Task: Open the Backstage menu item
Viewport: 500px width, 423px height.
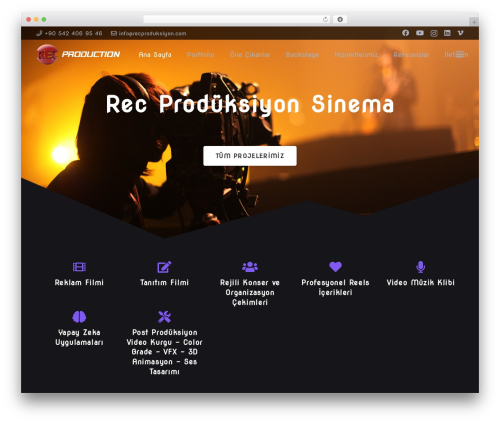Action: tap(302, 55)
